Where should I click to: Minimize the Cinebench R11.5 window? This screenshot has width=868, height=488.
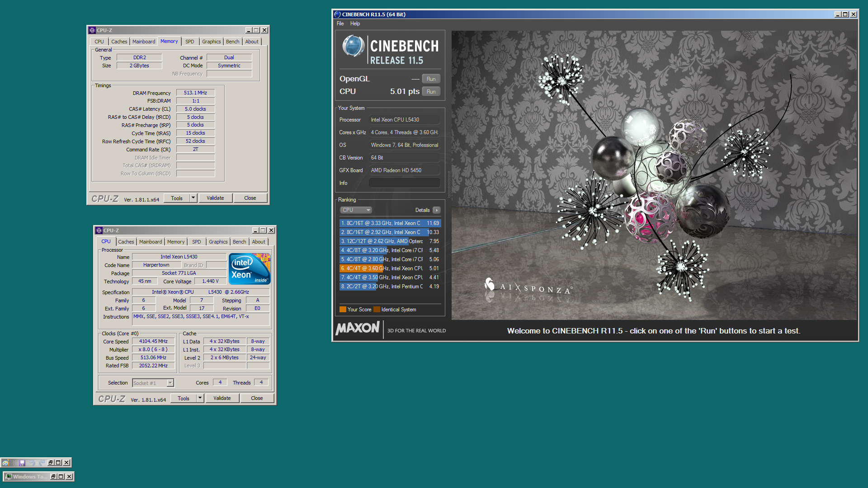tap(837, 14)
